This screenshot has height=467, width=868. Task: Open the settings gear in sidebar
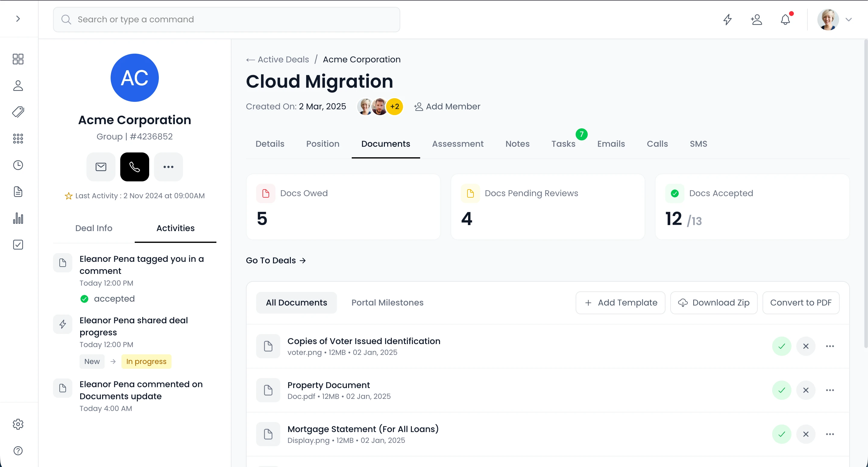pyautogui.click(x=18, y=424)
